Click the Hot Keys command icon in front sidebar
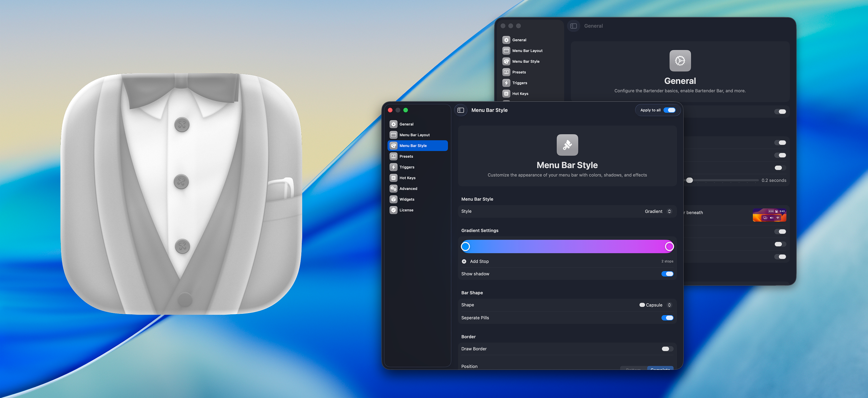 (393, 178)
